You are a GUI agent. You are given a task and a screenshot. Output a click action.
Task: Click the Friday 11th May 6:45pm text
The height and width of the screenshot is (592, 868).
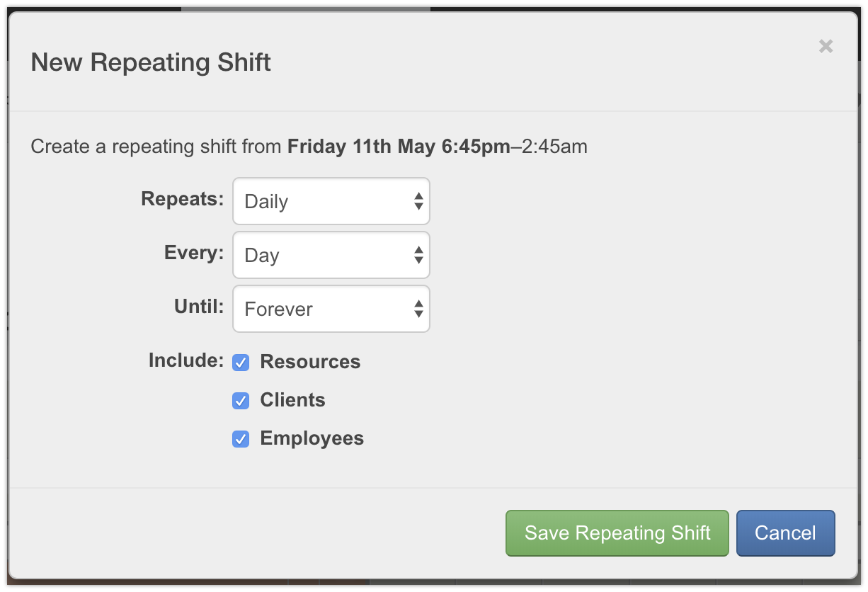pos(399,147)
